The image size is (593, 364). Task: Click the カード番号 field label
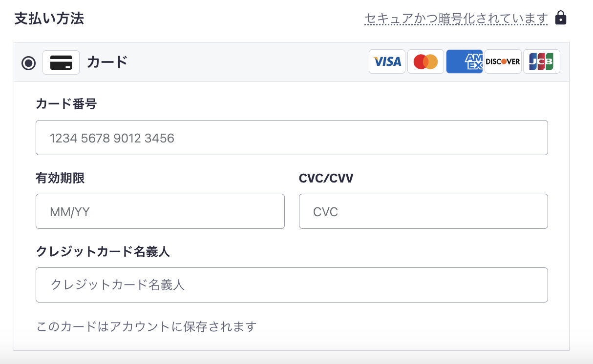tap(66, 104)
